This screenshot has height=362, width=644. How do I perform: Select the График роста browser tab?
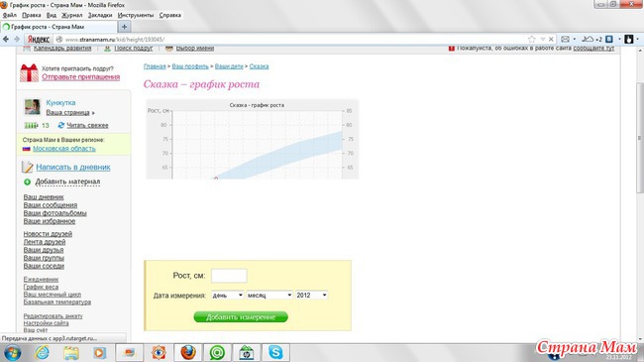point(58,27)
